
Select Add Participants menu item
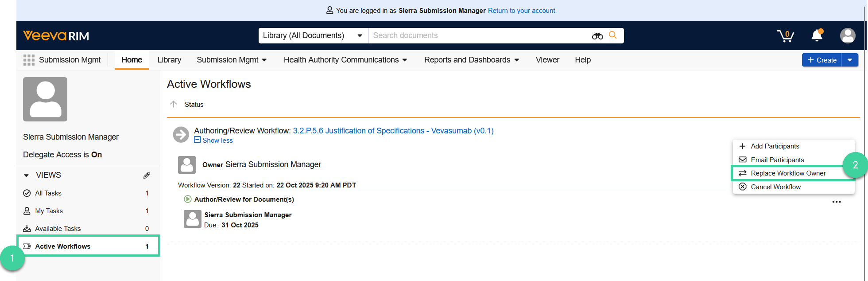(x=794, y=146)
